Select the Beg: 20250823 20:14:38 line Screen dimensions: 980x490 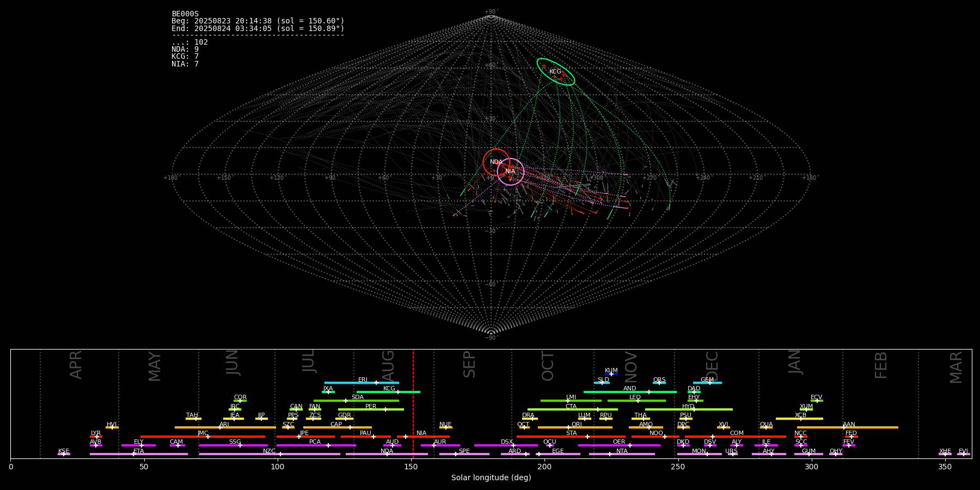(258, 21)
